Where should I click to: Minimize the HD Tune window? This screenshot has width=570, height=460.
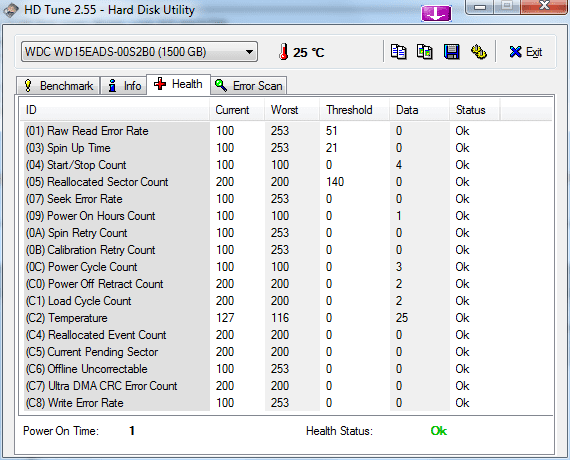480,7
